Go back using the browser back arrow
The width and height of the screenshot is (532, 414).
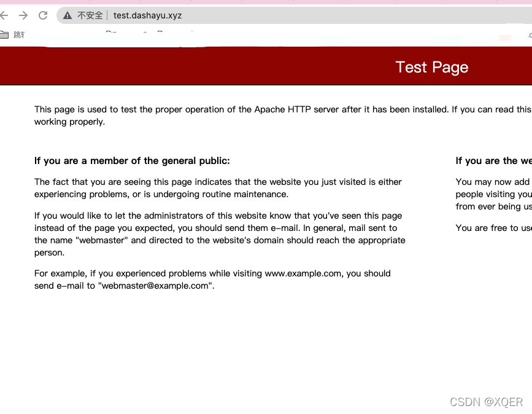(4, 15)
